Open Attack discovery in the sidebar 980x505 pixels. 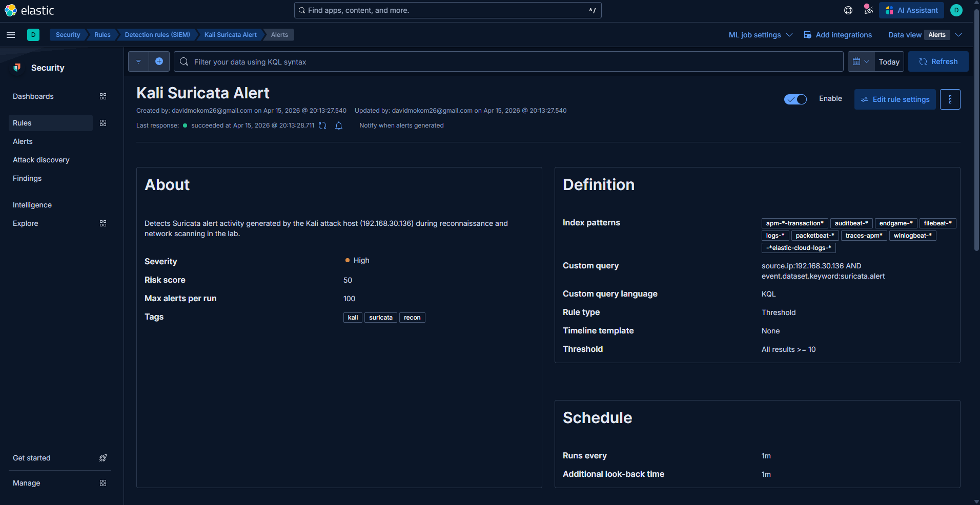tap(41, 160)
